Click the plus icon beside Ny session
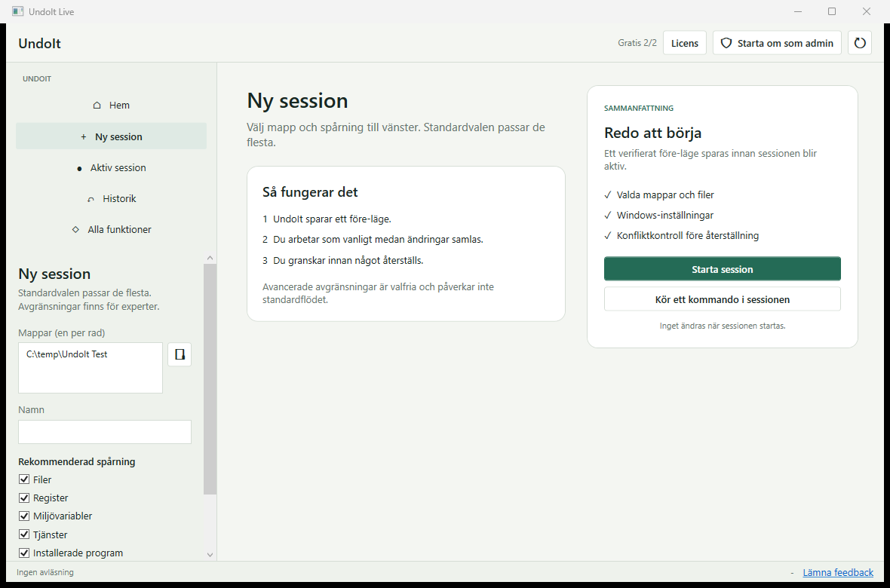890x588 pixels. [x=84, y=136]
